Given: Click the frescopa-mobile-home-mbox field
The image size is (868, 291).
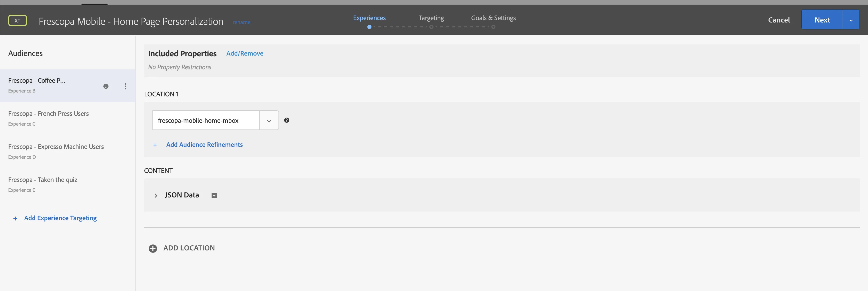Looking at the screenshot, I should 206,120.
